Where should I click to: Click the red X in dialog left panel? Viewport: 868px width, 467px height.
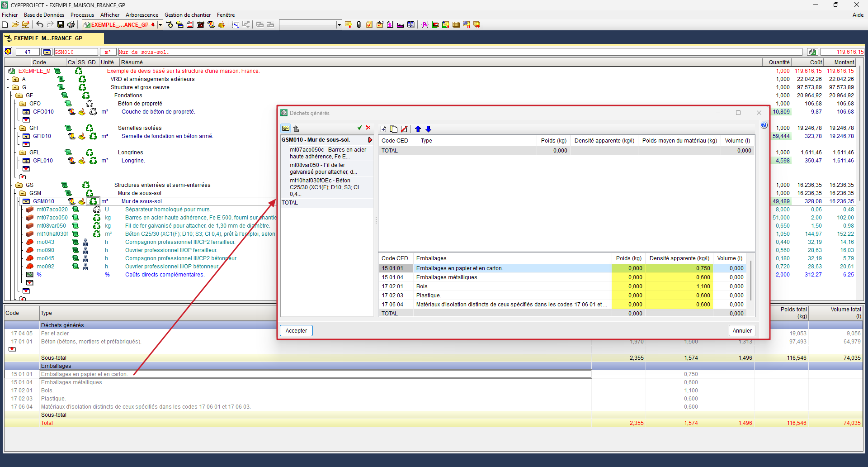[368, 128]
